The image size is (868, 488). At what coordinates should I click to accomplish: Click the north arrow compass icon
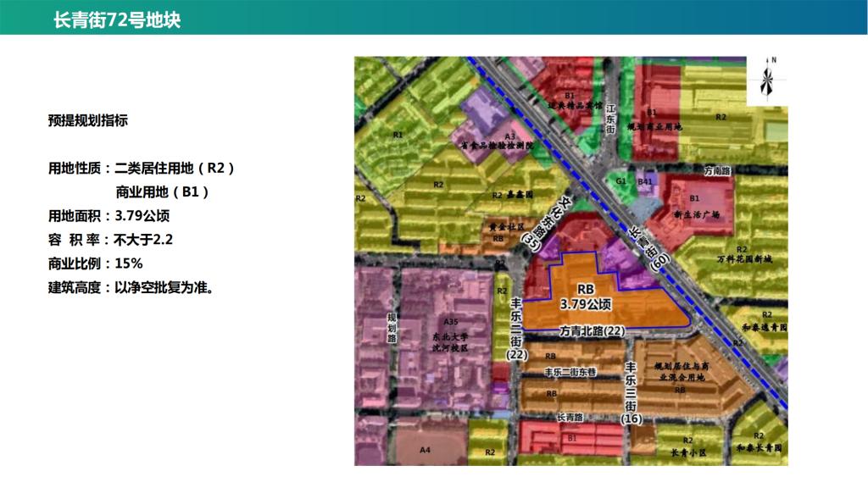coord(768,81)
